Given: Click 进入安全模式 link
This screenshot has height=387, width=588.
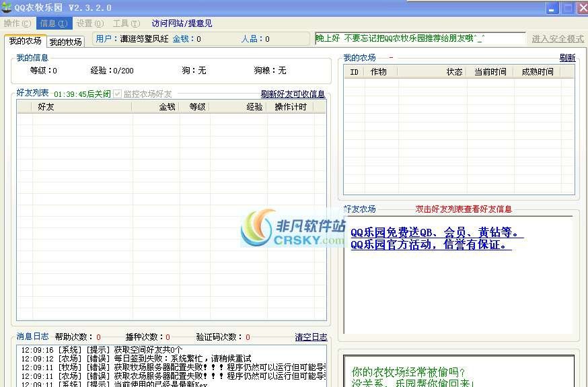Looking at the screenshot, I should (558, 39).
